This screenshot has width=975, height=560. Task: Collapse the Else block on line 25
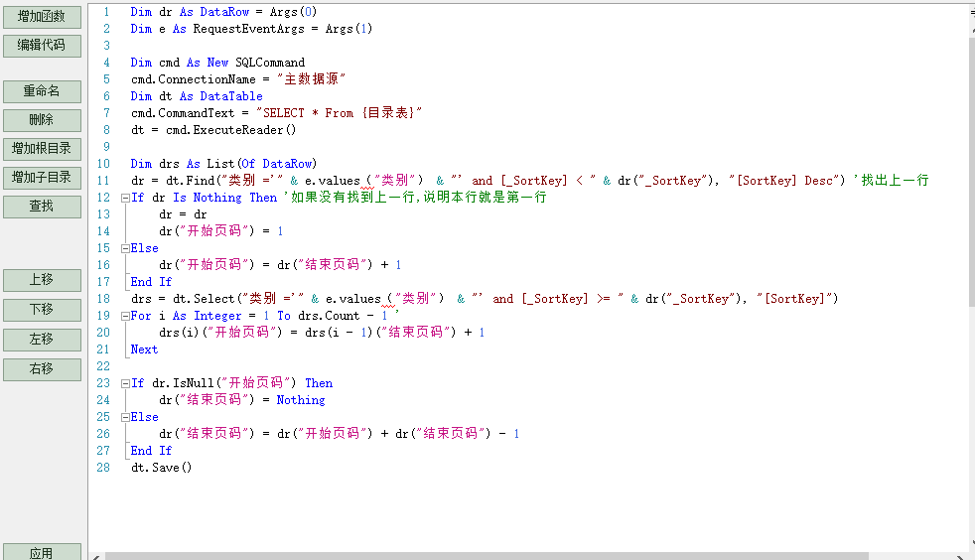125,417
